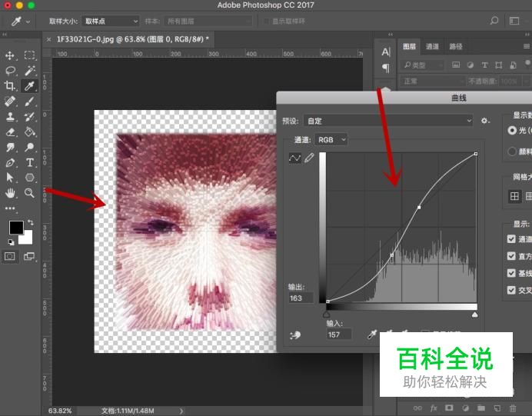Viewport: 532px width, 416px height.
Task: Open the layer blend mode dropdown
Action: pos(433,82)
